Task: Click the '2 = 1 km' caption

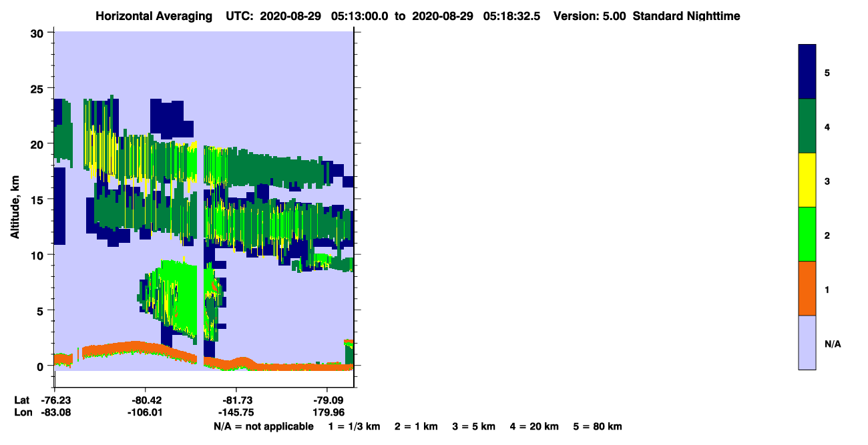Action: [x=416, y=427]
